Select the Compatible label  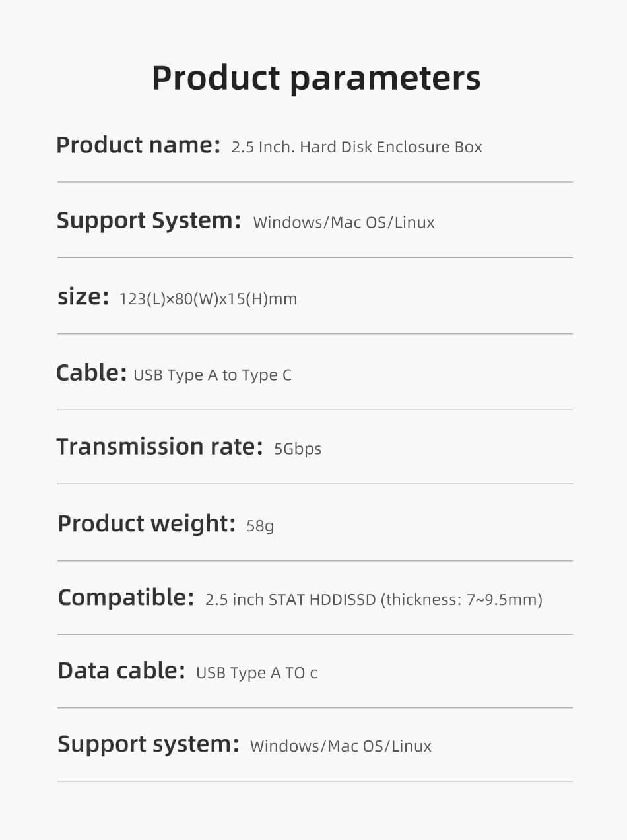pos(126,598)
